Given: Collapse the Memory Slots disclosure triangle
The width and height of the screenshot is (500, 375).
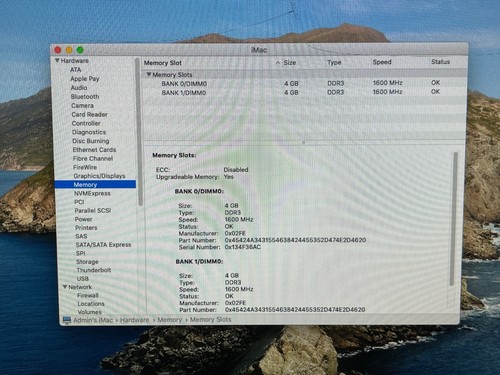Looking at the screenshot, I should (x=149, y=75).
